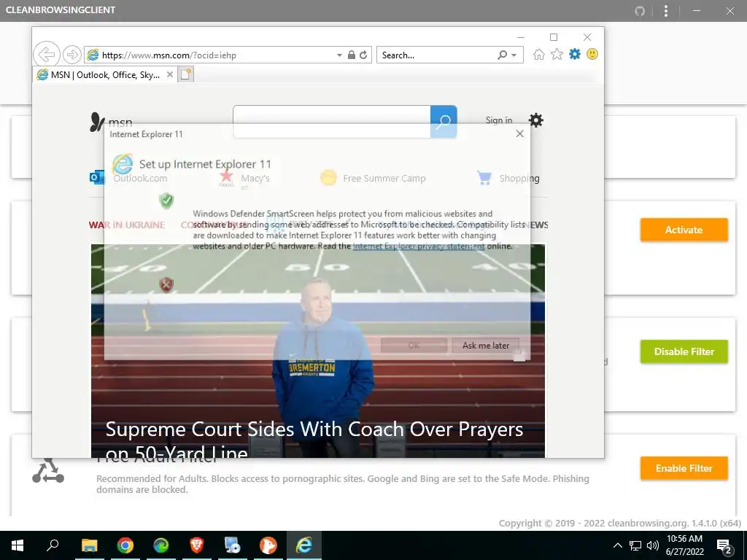Open Windows Start menu
Viewport: 747px width, 560px height.
tap(18, 545)
